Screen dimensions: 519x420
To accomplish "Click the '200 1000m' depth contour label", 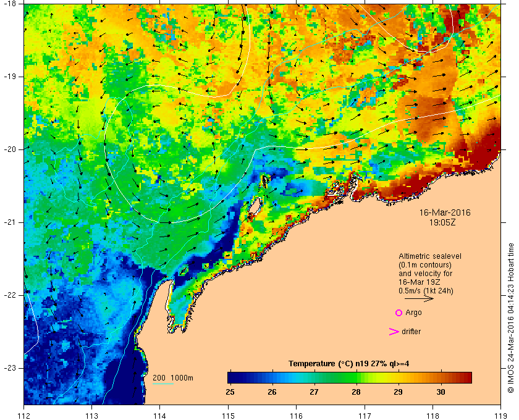I will click(173, 378).
